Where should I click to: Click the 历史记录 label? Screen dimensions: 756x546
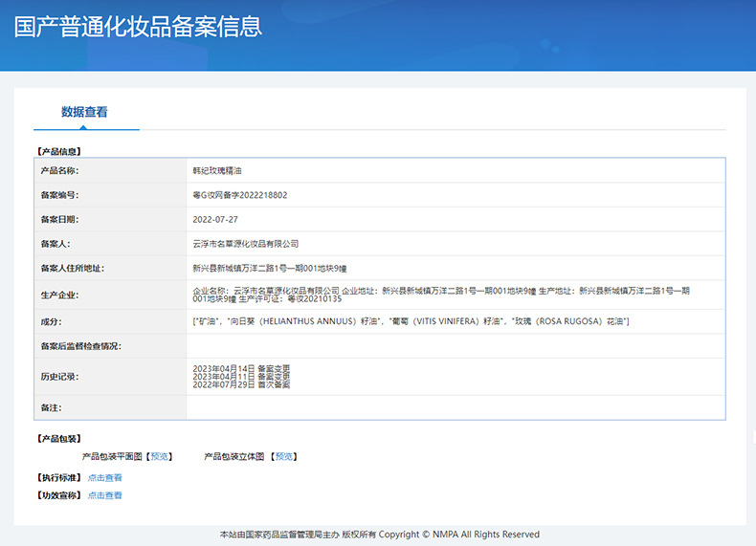tap(59, 377)
